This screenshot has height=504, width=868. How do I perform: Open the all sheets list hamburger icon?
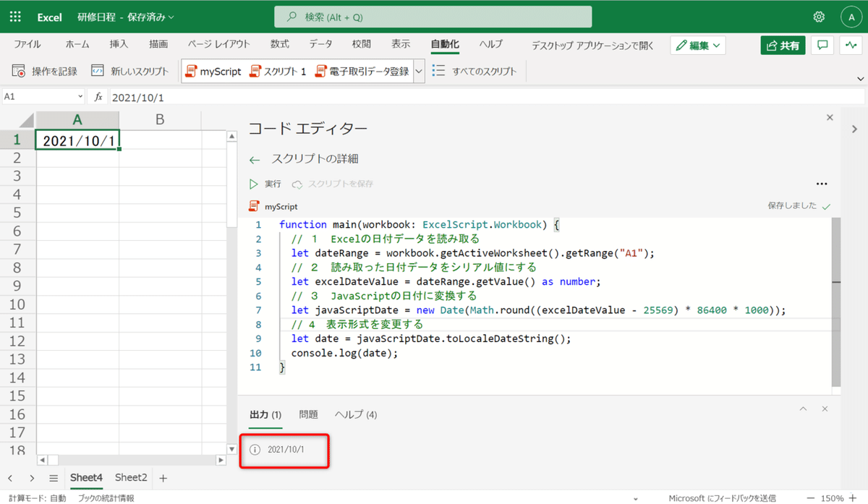pyautogui.click(x=54, y=478)
